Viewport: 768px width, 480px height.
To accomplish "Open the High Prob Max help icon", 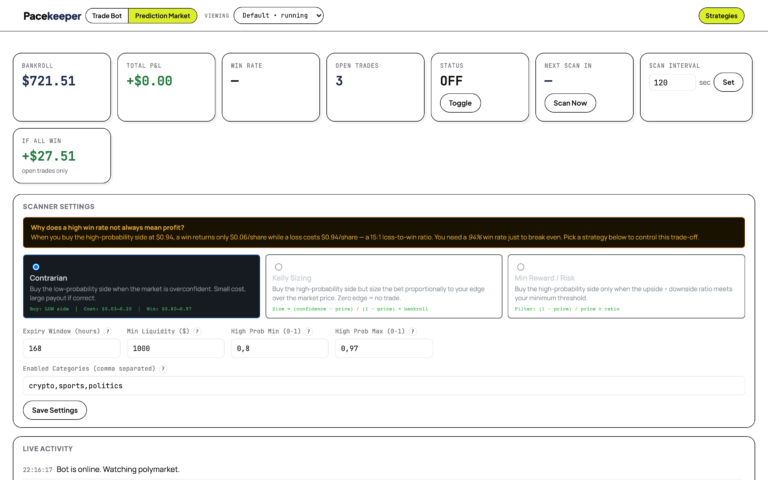I will pyautogui.click(x=413, y=332).
